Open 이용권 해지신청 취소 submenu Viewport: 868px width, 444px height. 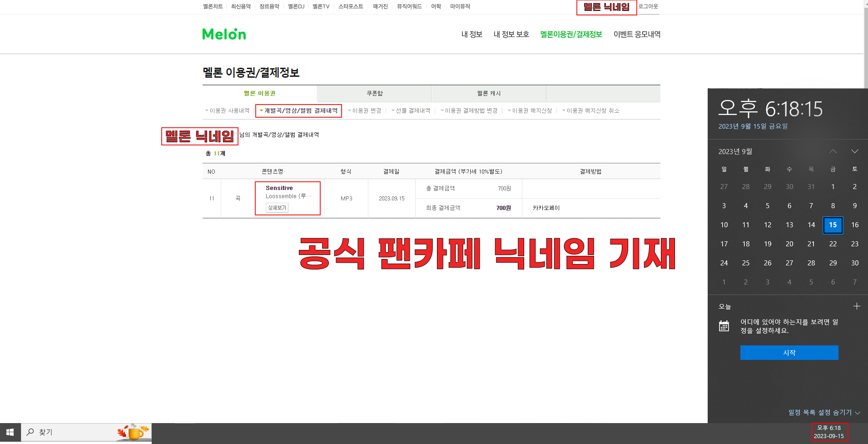[593, 111]
